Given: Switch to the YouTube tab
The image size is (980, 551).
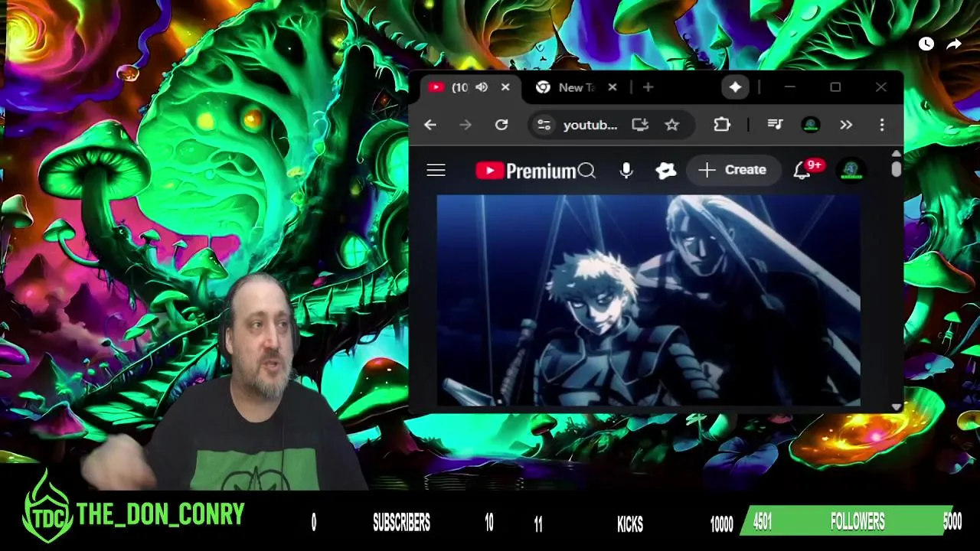Looking at the screenshot, I should pyautogui.click(x=459, y=87).
